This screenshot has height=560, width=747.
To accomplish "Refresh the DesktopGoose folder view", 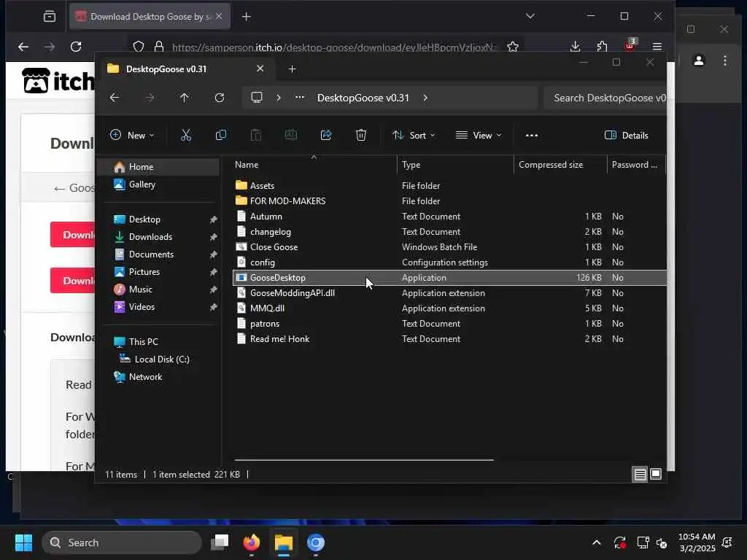I will [220, 98].
